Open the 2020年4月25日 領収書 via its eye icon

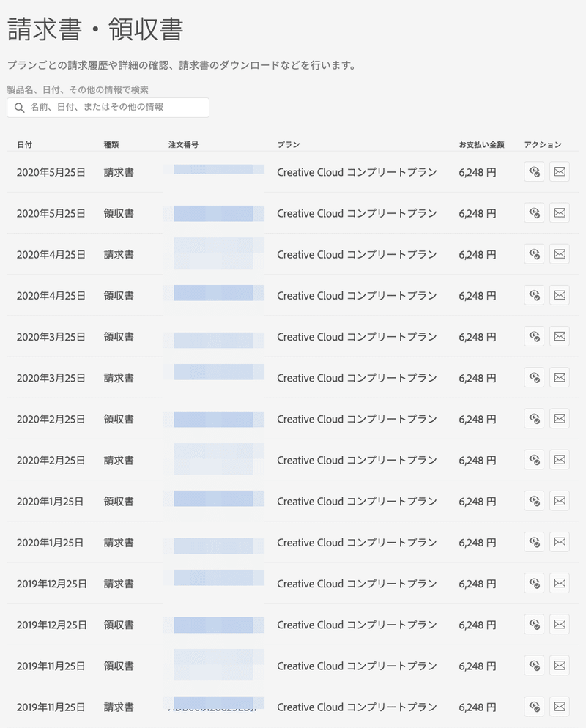pos(533,295)
